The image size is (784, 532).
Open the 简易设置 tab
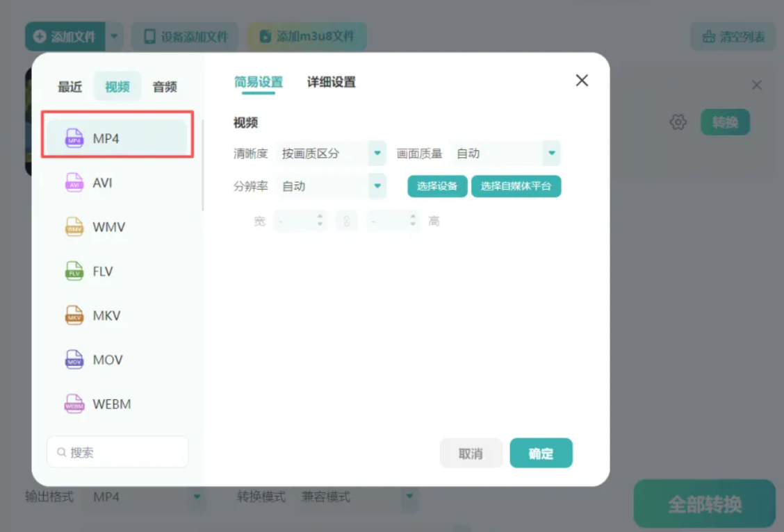tap(259, 82)
